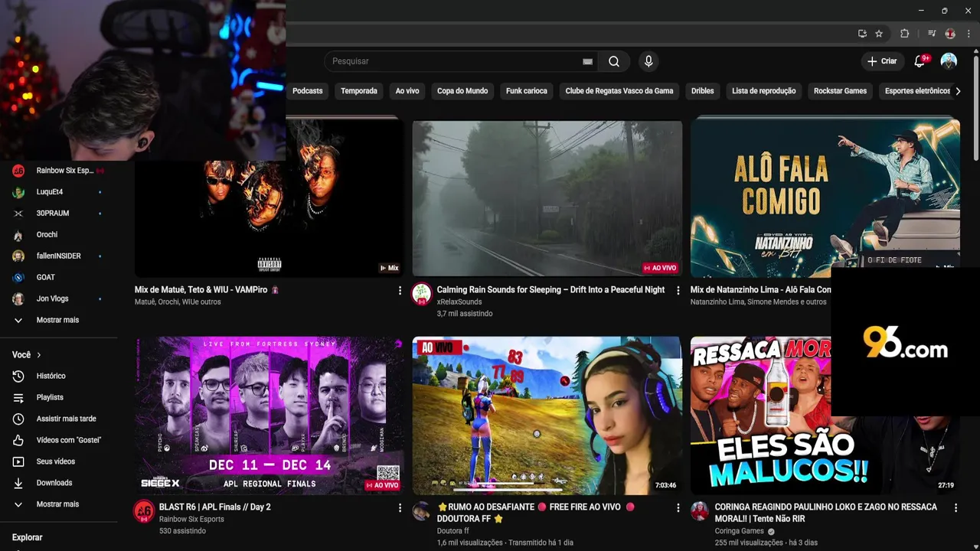This screenshot has height=551, width=980.
Task: Open Orochi channel in sidebar
Action: [59, 235]
